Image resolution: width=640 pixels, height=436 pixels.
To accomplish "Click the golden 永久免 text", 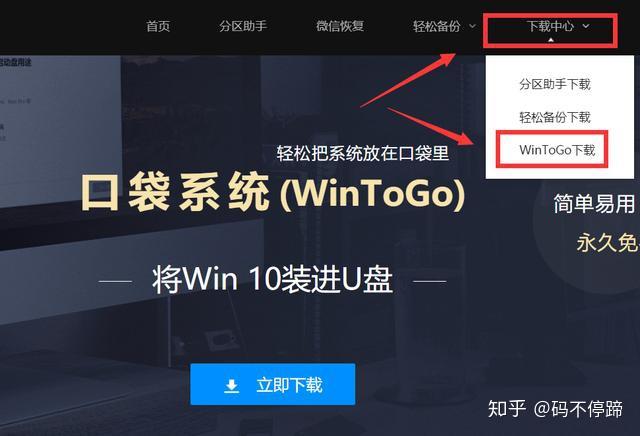I will (608, 243).
